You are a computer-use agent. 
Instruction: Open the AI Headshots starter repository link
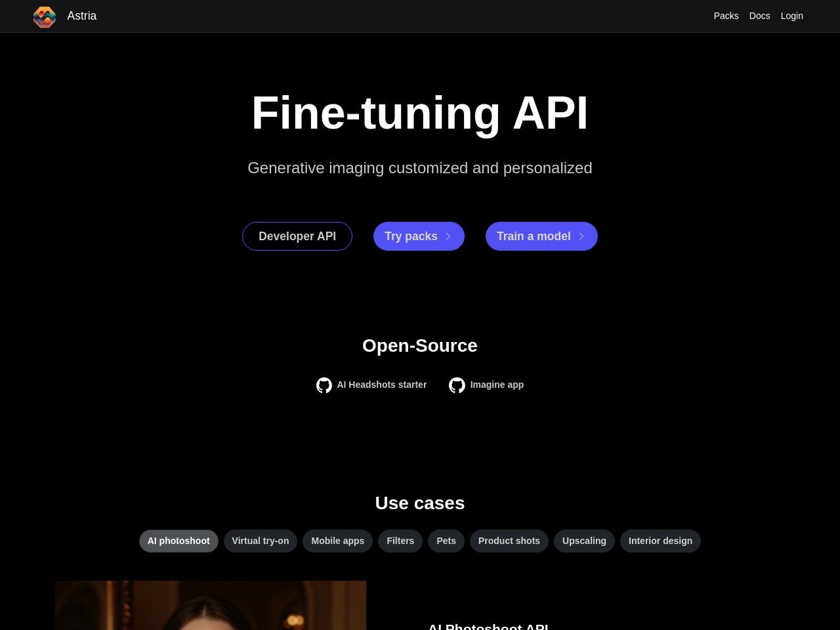point(381,385)
